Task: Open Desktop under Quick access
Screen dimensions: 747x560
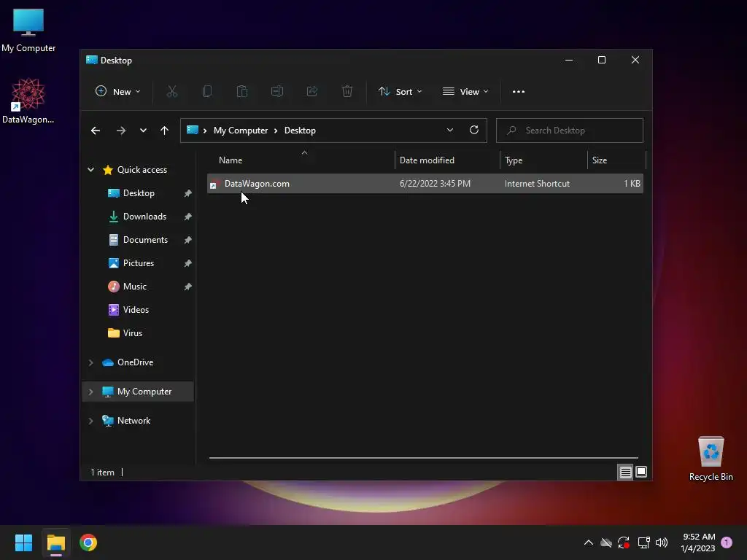Action: (139, 193)
